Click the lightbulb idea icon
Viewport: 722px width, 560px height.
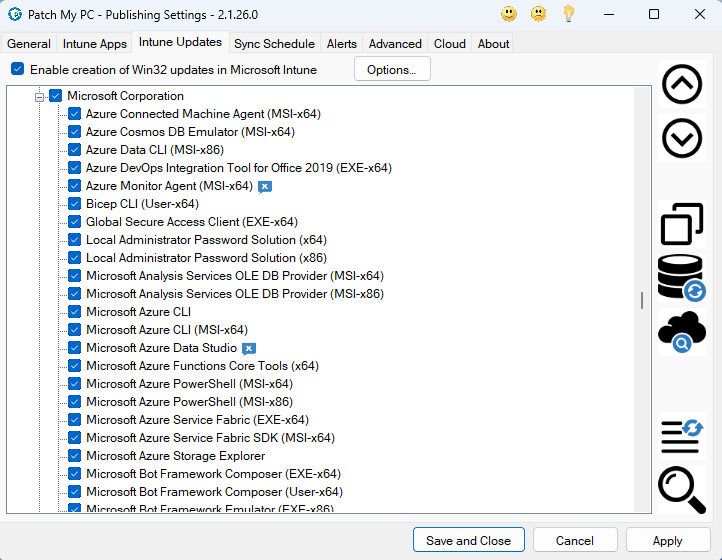569,14
